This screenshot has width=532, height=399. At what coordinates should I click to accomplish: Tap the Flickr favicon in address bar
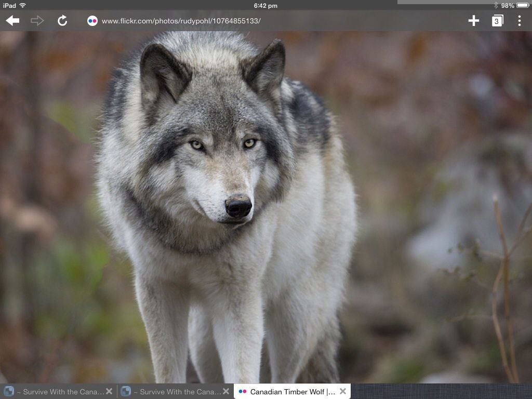tap(92, 21)
